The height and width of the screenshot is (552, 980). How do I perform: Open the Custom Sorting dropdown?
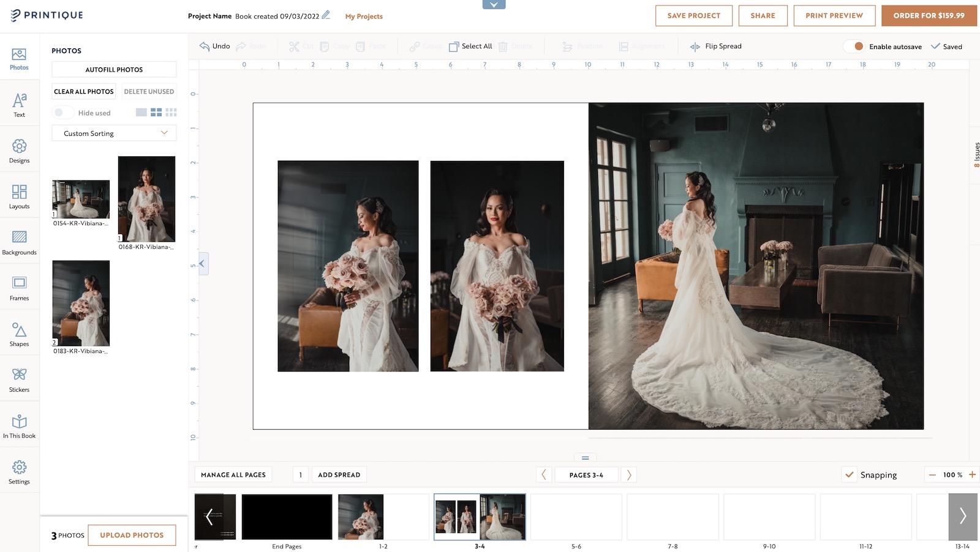(x=114, y=133)
